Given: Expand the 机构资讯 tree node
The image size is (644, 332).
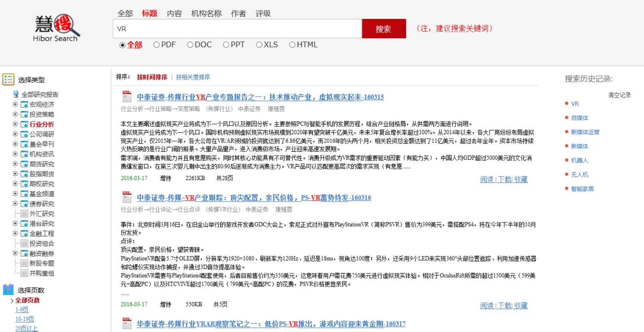Looking at the screenshot, I should (x=15, y=154).
